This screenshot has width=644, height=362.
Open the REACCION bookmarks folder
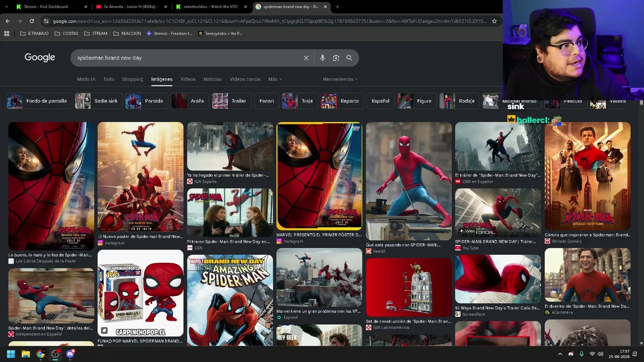[x=127, y=34]
